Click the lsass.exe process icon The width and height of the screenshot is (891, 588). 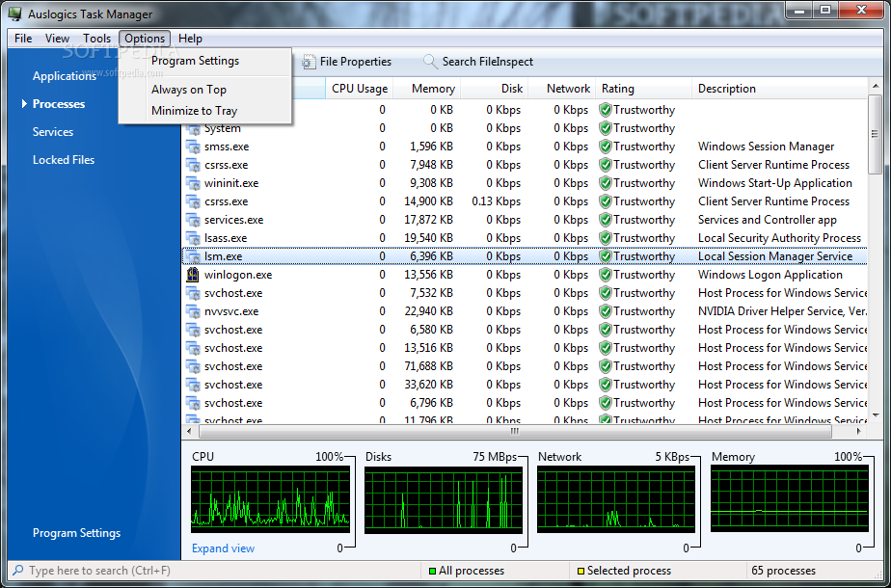[x=193, y=238]
